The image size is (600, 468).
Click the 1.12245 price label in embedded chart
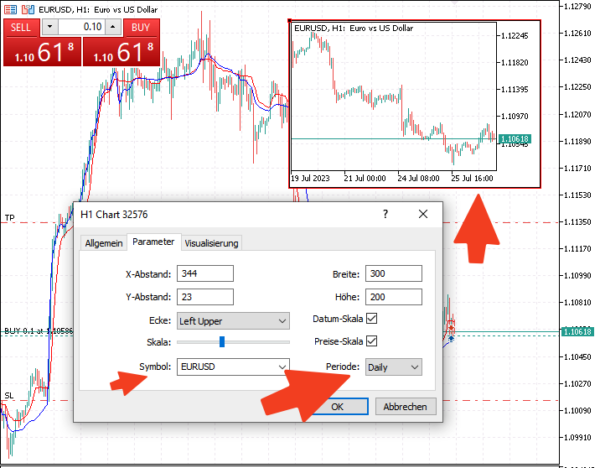[x=515, y=36]
